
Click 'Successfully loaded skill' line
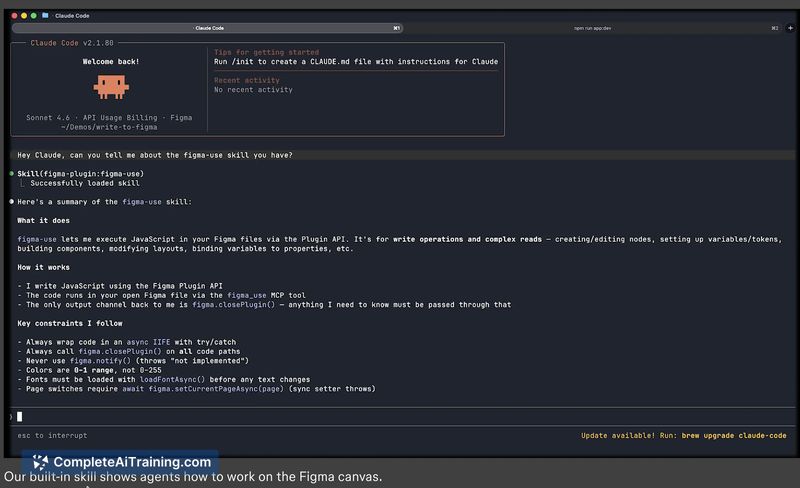pyautogui.click(x=85, y=183)
